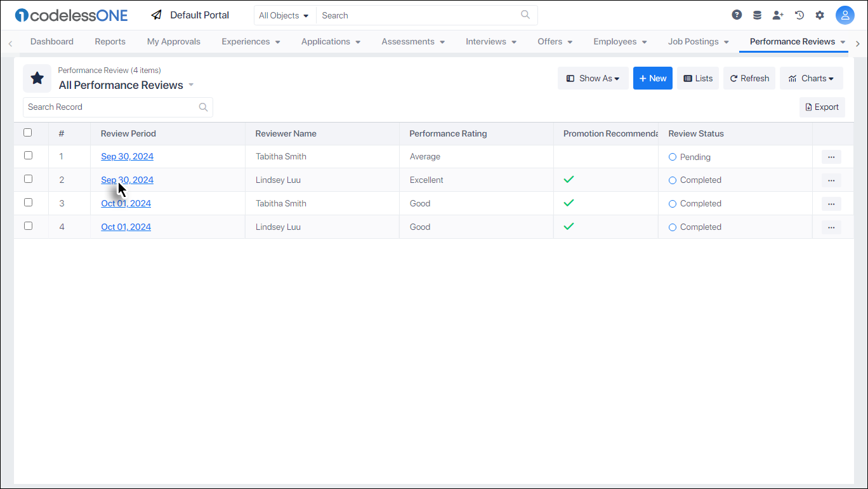Open the Help icon in the top bar
868x489 pixels.
pos(737,14)
